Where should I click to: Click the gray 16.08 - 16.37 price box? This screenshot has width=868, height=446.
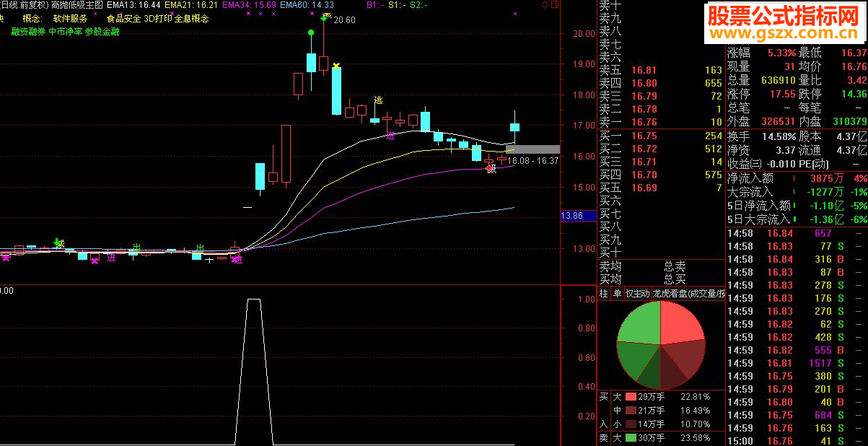[532, 149]
